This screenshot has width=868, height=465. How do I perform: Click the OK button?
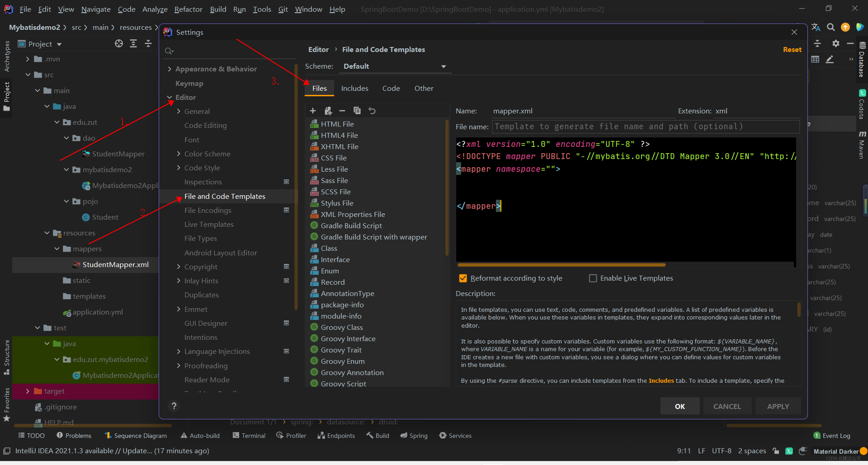(680, 406)
